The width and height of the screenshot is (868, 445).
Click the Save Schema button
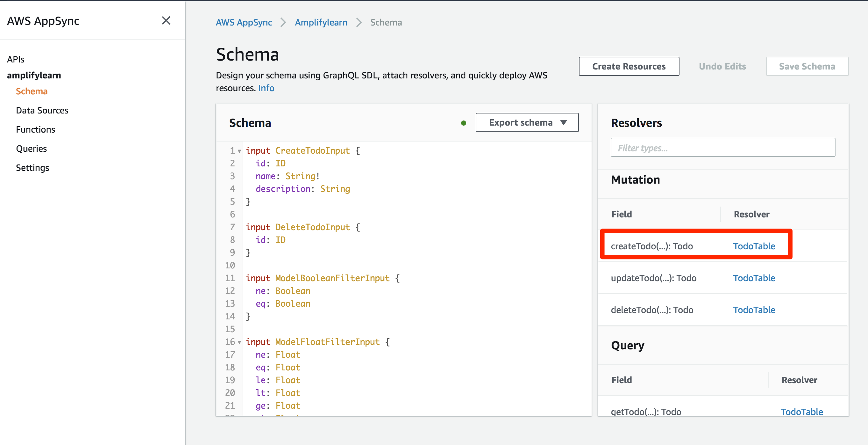[x=807, y=67]
